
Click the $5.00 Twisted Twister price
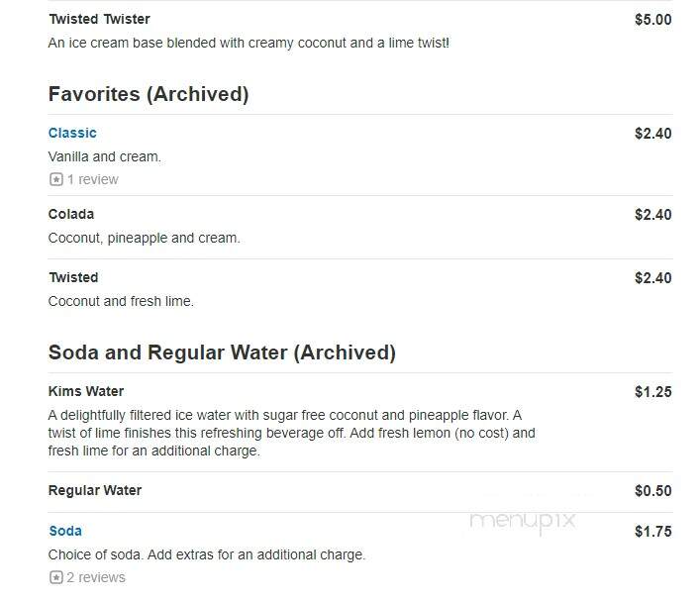(x=653, y=20)
